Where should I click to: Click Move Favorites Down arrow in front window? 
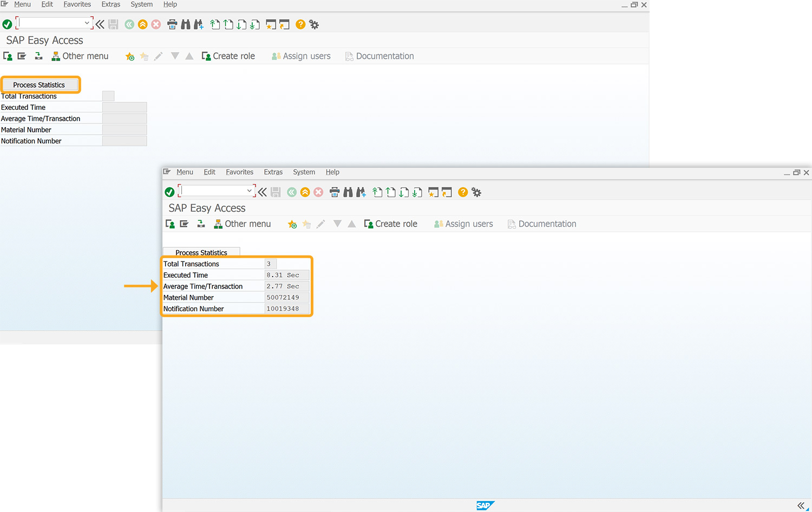coord(337,224)
